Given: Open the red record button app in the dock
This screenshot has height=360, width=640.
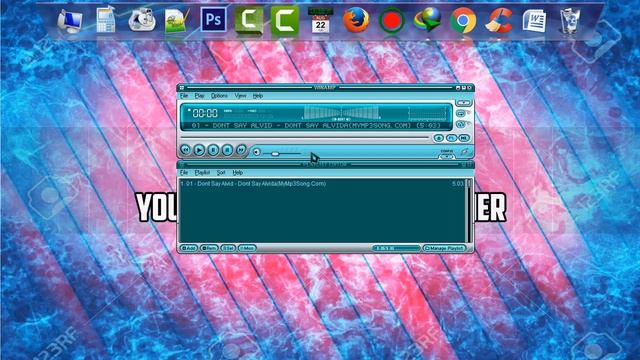Looking at the screenshot, I should (x=391, y=20).
